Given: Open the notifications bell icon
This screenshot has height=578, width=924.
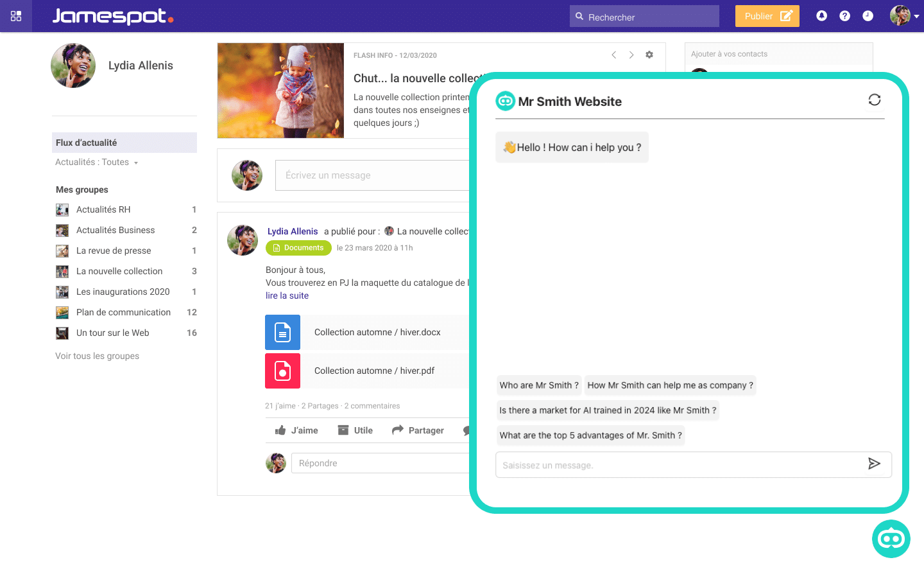Looking at the screenshot, I should pos(821,16).
